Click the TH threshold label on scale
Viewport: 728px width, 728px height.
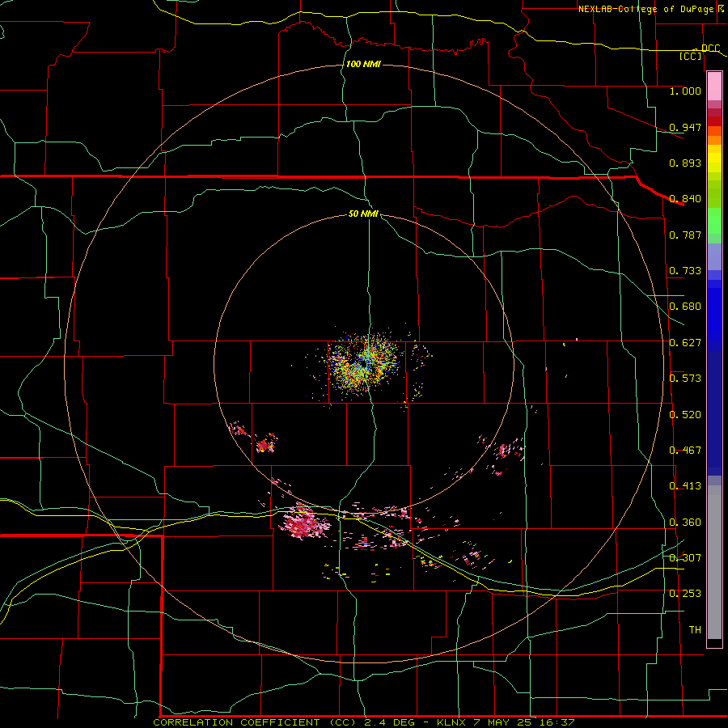point(695,630)
